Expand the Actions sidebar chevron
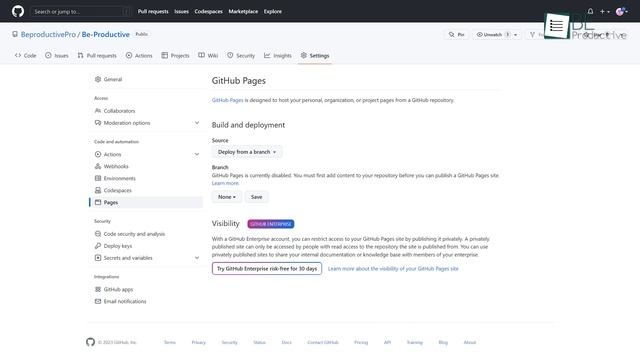640x360 pixels. pos(197,154)
